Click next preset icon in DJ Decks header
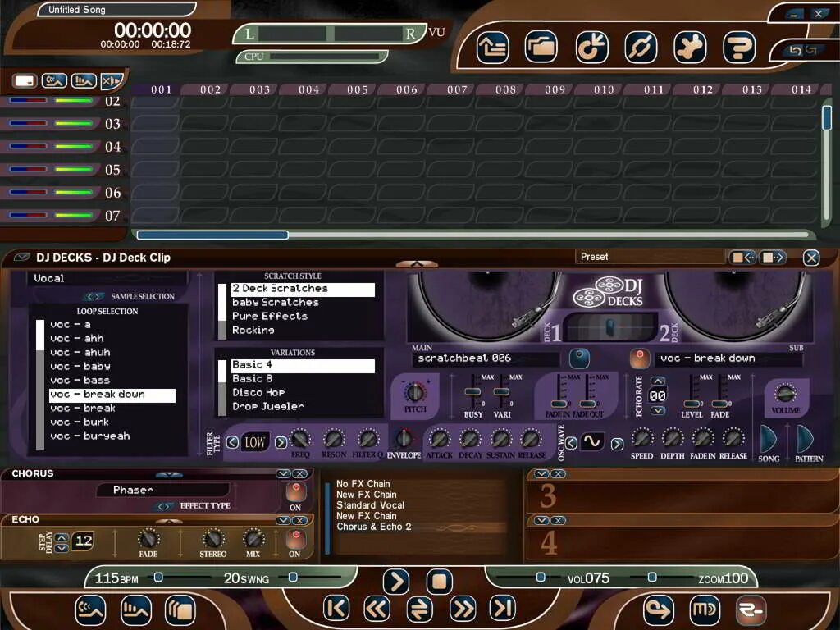 point(773,258)
